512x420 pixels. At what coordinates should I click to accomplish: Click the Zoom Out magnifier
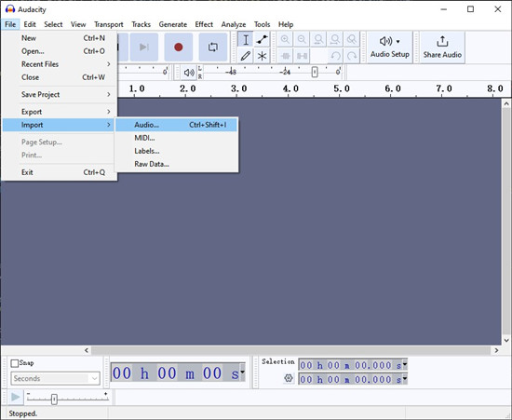[302, 39]
